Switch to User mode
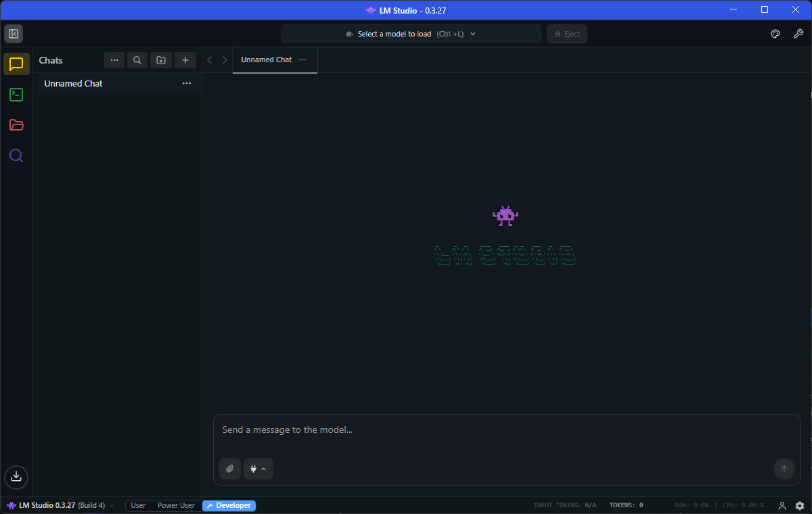 click(138, 505)
